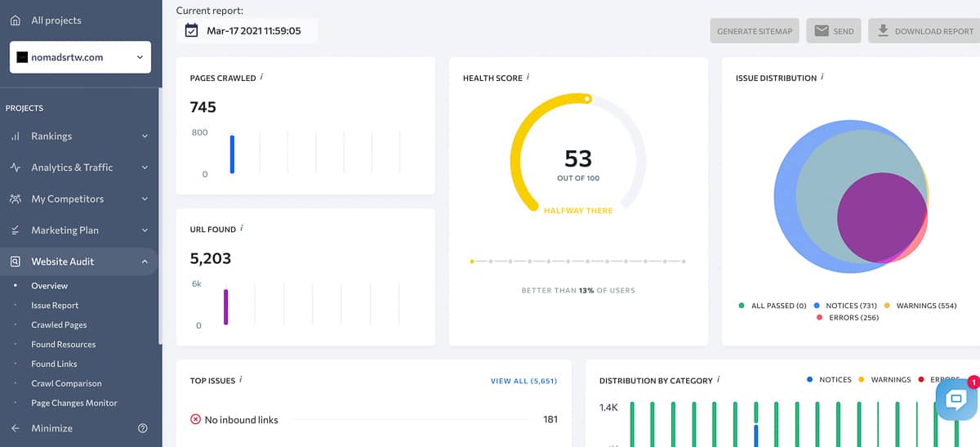Click the blue Notices circle in chart

pyautogui.click(x=785, y=196)
